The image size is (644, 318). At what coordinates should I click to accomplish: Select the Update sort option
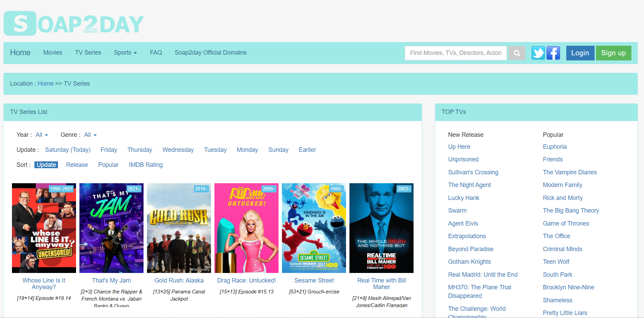click(46, 165)
